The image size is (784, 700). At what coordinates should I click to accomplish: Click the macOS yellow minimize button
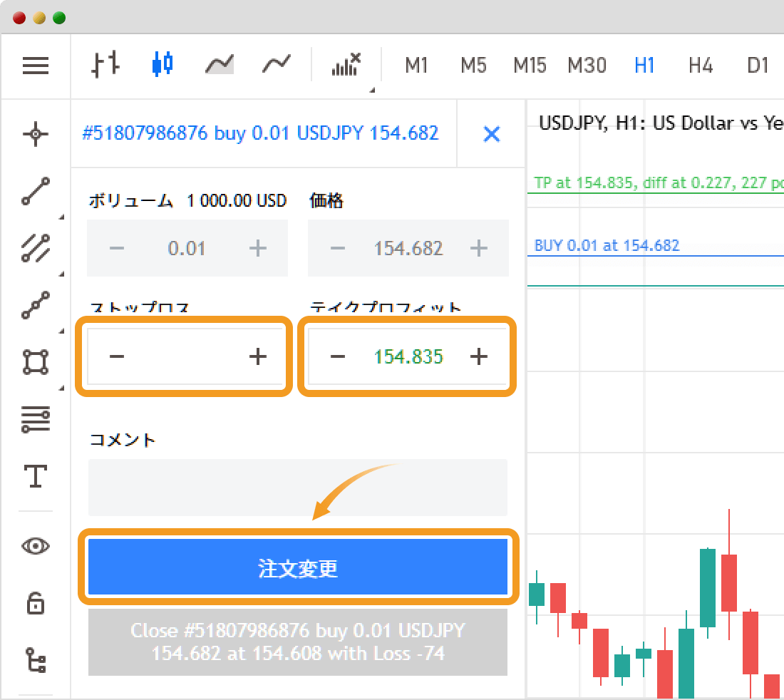[x=39, y=18]
